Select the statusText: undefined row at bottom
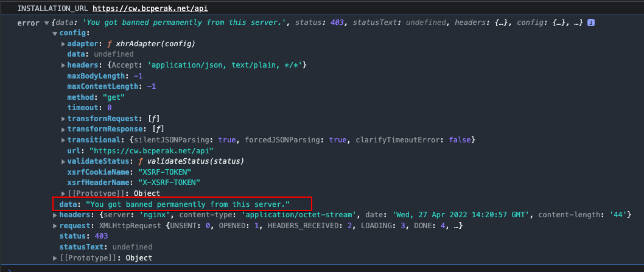Image resolution: width=644 pixels, height=272 pixels. point(105,247)
